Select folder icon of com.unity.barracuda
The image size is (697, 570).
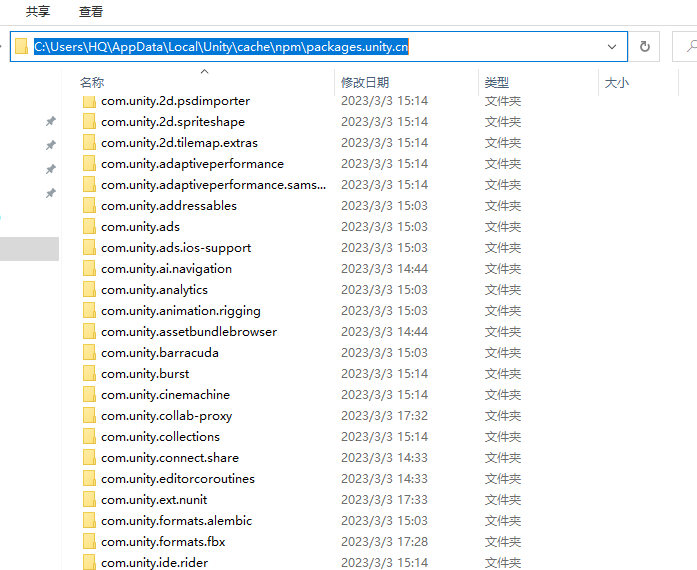tap(89, 352)
